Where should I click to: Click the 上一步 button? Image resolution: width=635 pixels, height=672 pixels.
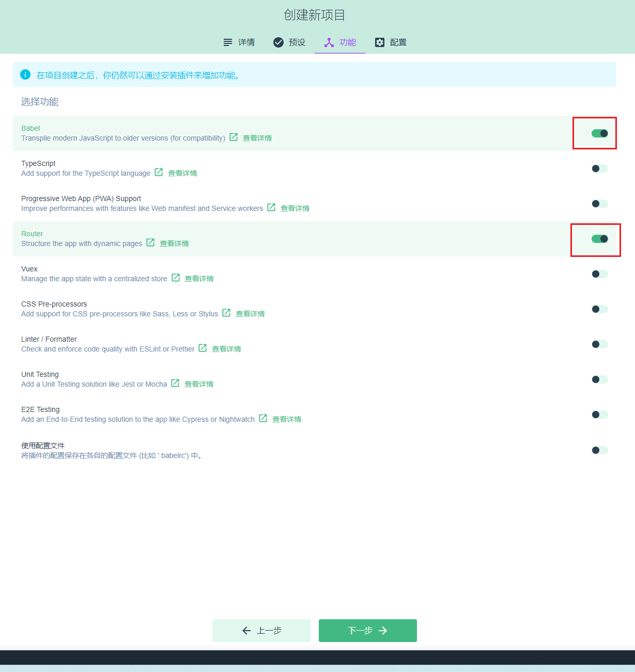(261, 631)
